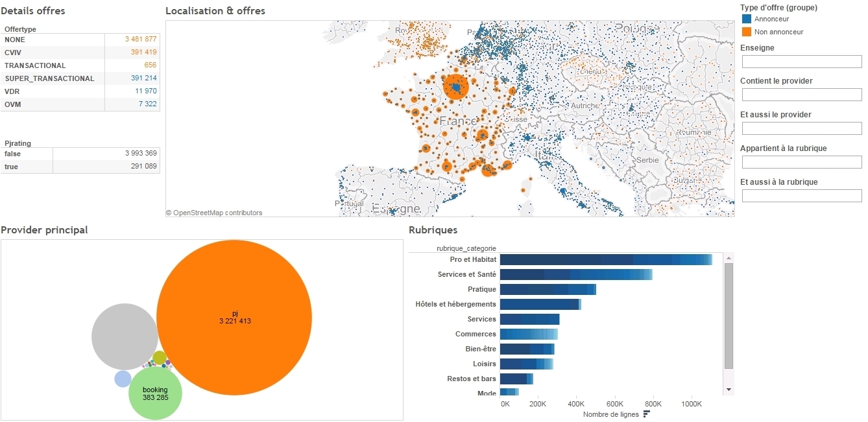Image resolution: width=868 pixels, height=422 pixels.
Task: Open the OpenStreetMap contributors attribution
Action: coord(214,213)
